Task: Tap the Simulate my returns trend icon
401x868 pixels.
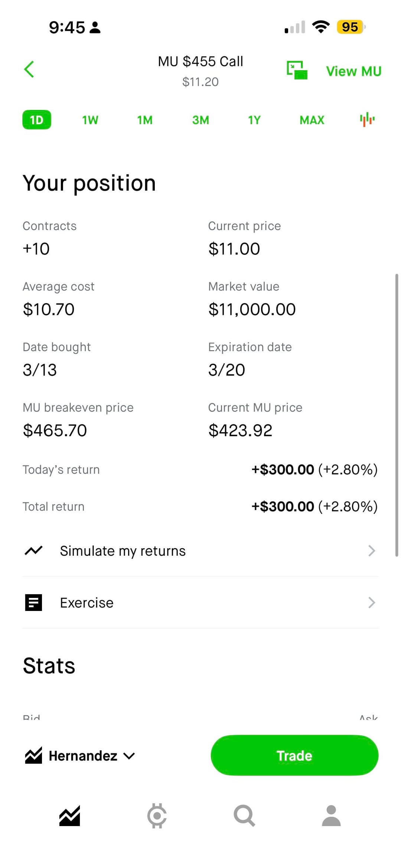Action: click(x=33, y=550)
